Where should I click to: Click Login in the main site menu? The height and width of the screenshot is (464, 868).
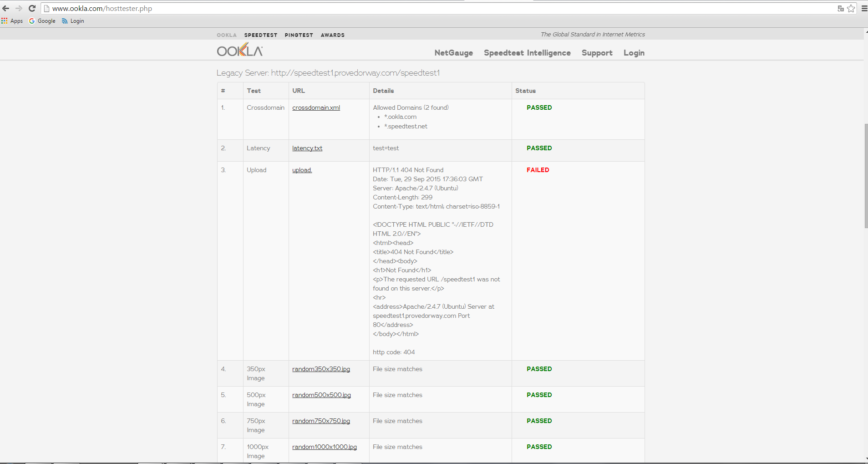(x=634, y=53)
